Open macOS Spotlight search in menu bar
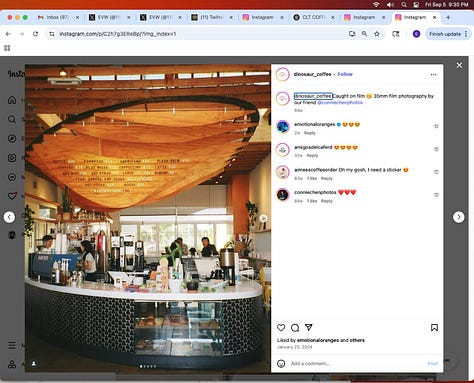The width and height of the screenshot is (474, 383). pyautogui.click(x=404, y=5)
